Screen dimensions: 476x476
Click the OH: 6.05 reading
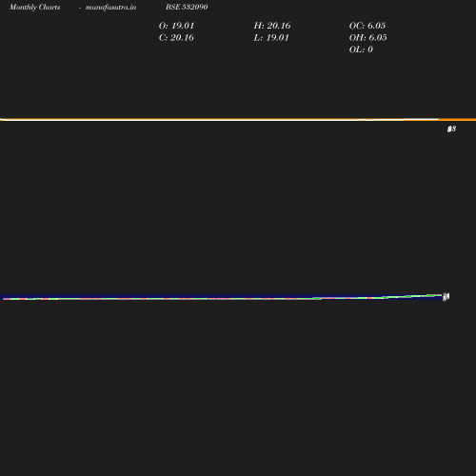click(x=367, y=38)
